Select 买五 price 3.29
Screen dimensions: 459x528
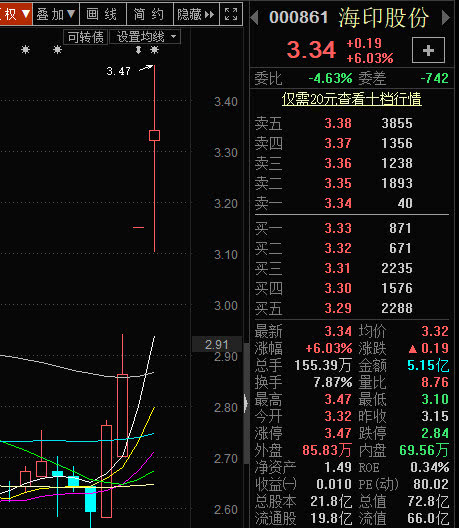(338, 308)
